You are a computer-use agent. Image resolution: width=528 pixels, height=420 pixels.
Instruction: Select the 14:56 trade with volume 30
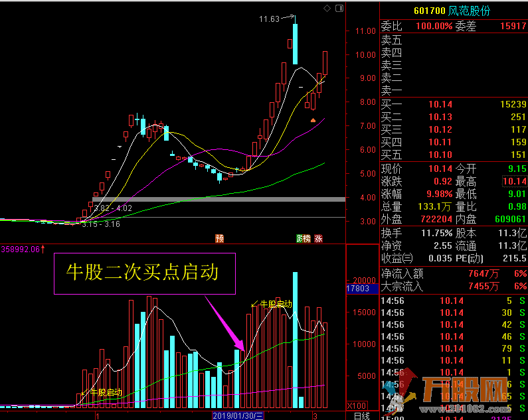(x=453, y=313)
